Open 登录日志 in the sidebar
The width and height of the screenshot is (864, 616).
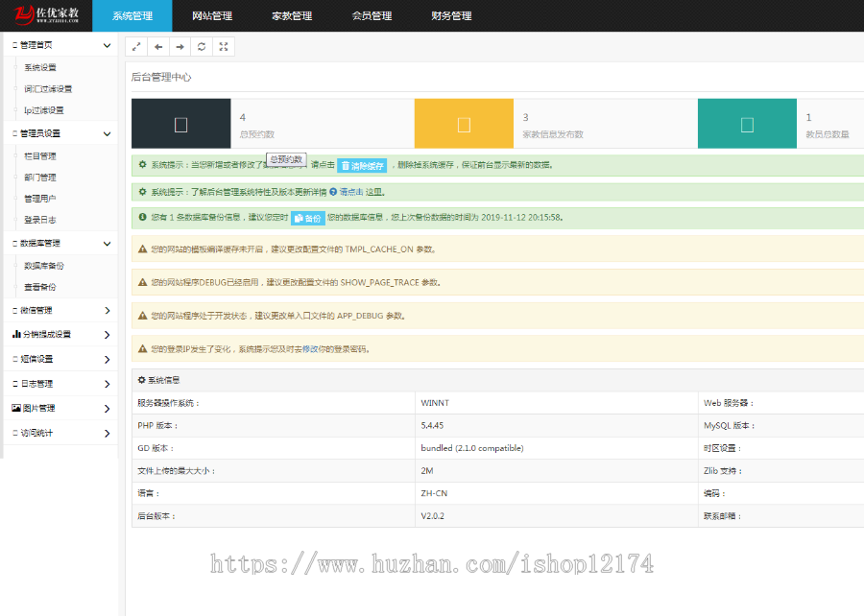40,220
